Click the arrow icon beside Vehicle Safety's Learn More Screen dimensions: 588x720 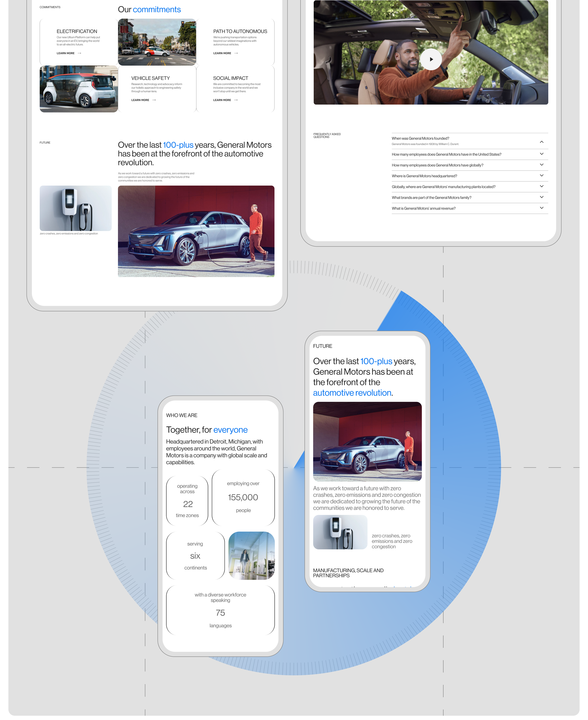point(155,100)
